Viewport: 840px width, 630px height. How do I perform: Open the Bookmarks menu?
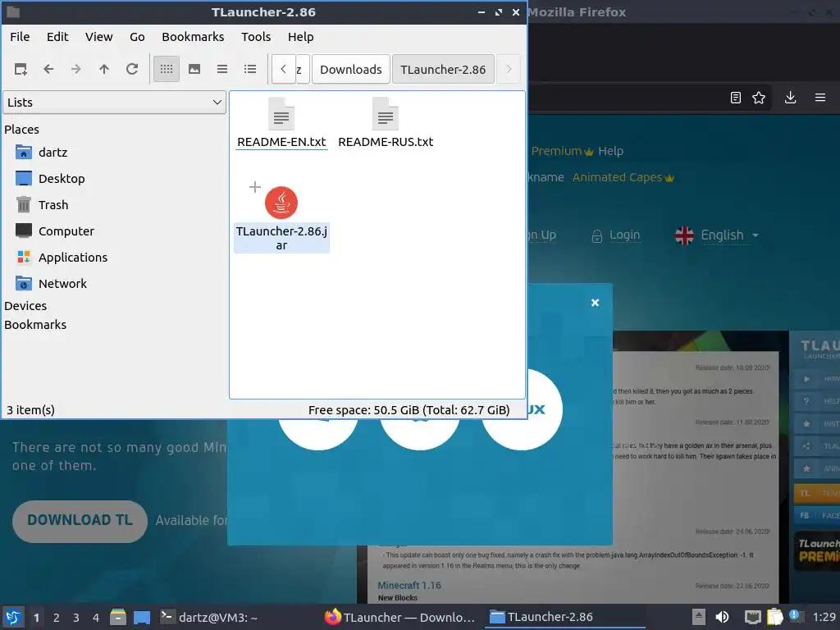[x=193, y=37]
